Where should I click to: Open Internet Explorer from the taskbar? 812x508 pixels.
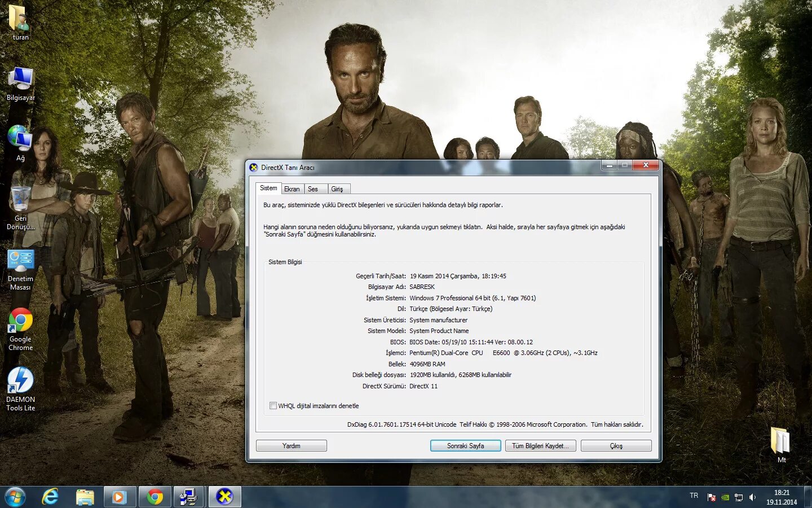click(x=50, y=497)
